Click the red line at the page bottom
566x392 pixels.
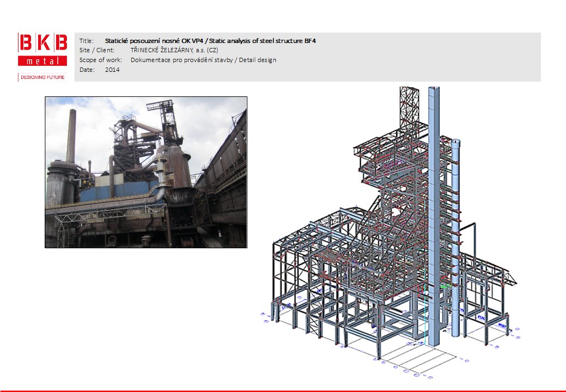(x=283, y=390)
